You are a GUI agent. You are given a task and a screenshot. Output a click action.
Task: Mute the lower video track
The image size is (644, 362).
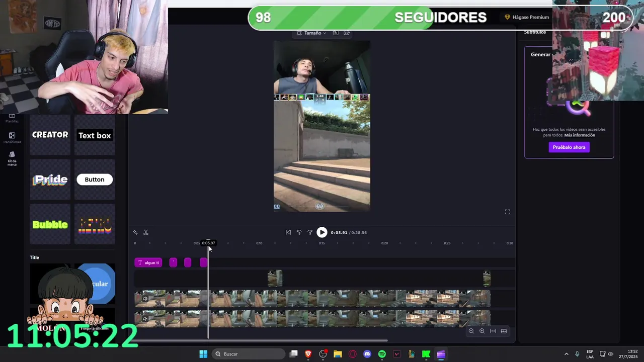point(145,318)
